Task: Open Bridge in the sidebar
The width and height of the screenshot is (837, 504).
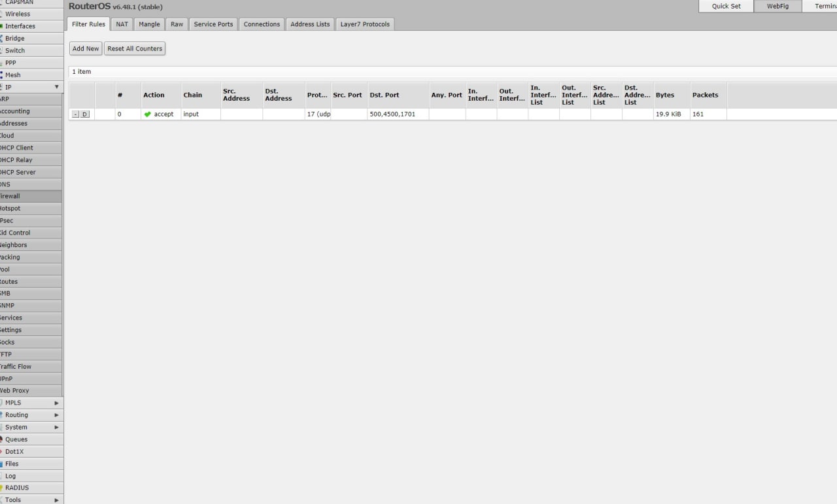Action: (x=31, y=39)
